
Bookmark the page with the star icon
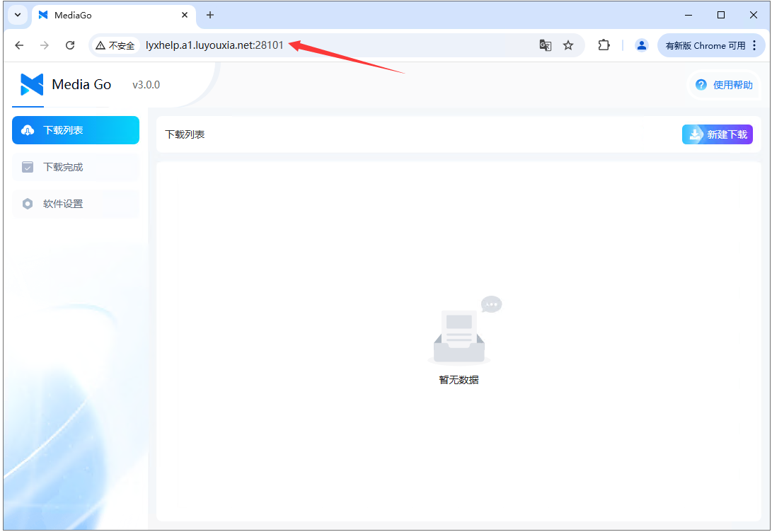(568, 45)
